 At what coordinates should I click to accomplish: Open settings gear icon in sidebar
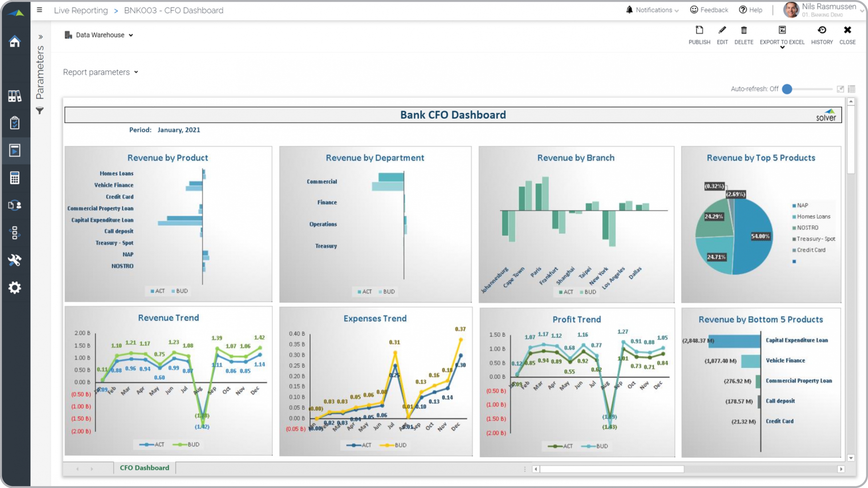point(15,288)
